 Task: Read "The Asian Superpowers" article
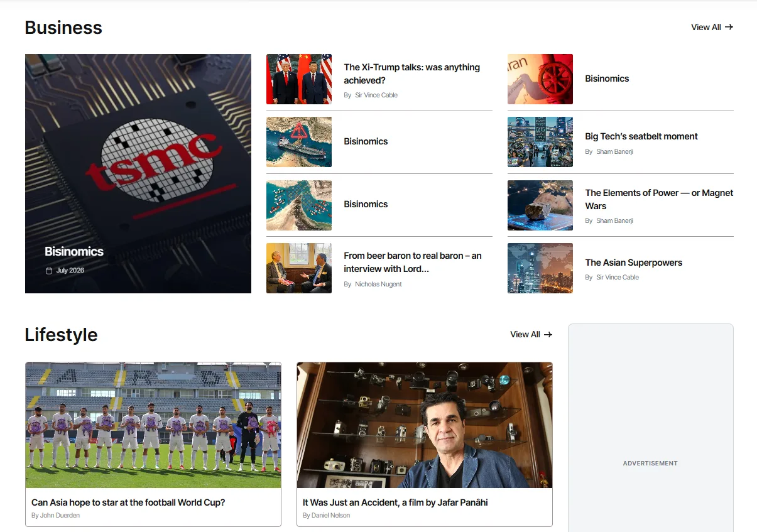coord(633,263)
